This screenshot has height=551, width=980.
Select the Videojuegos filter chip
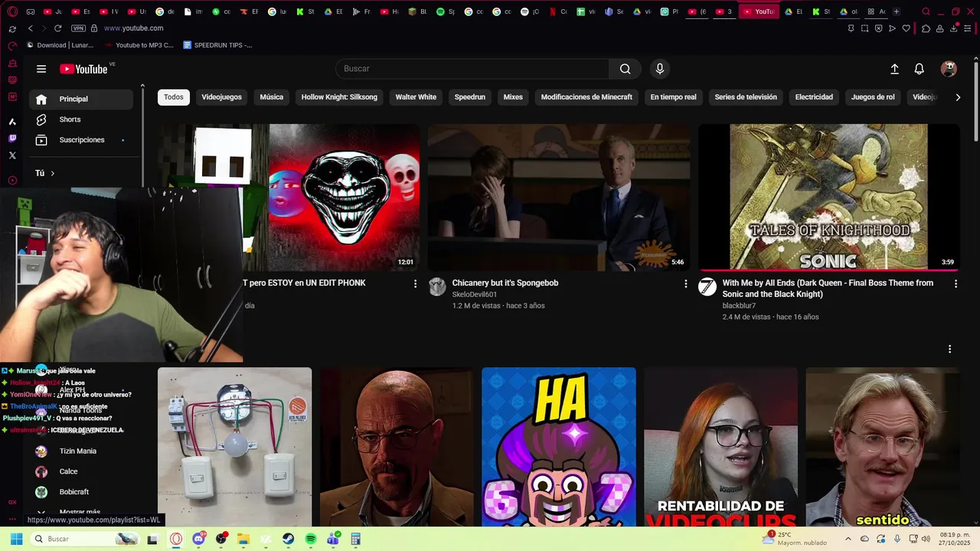[x=221, y=97]
